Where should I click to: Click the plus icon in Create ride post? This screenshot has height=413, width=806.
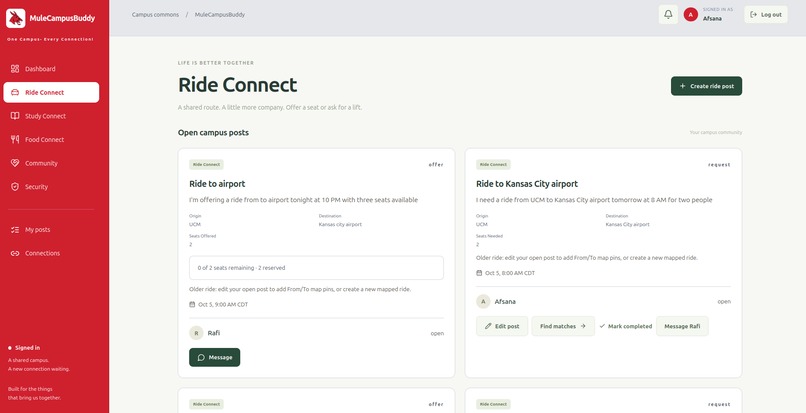tap(682, 86)
